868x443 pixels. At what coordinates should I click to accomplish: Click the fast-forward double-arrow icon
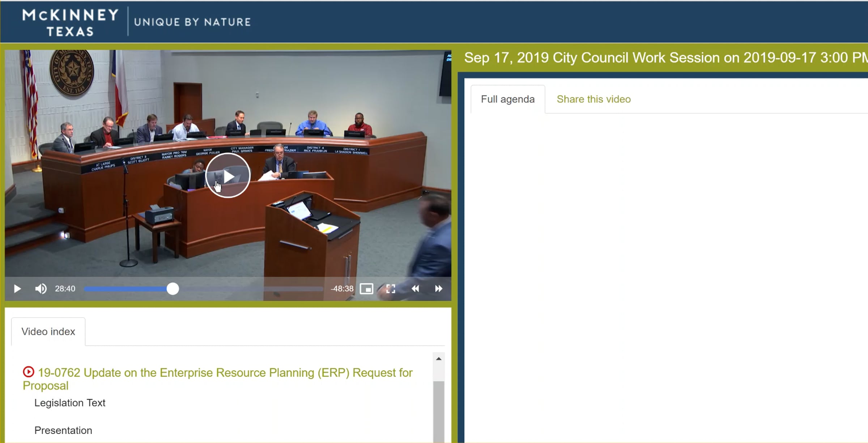point(438,289)
